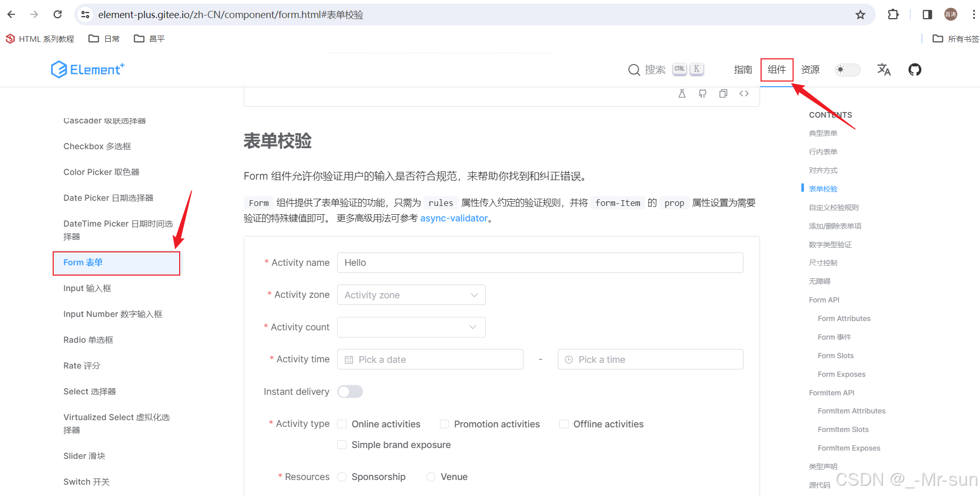The width and height of the screenshot is (980, 496).
Task: Open the browser extensions puzzle icon
Action: [893, 14]
